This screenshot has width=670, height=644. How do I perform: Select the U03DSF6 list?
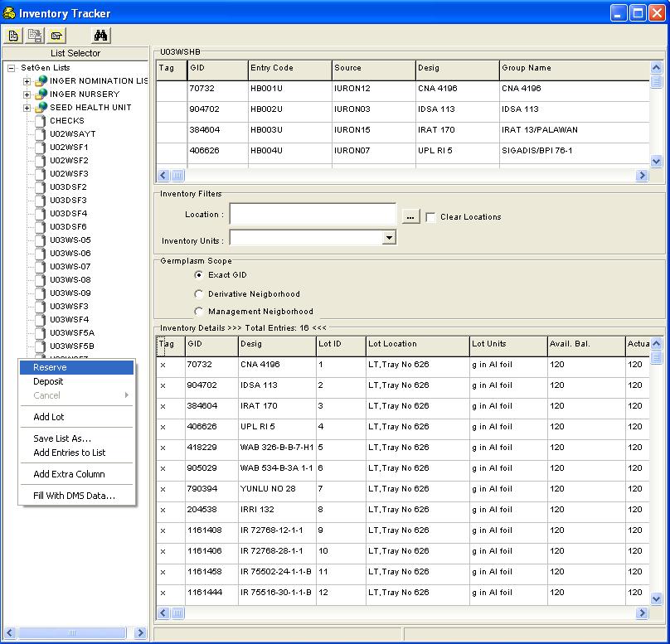coord(68,227)
